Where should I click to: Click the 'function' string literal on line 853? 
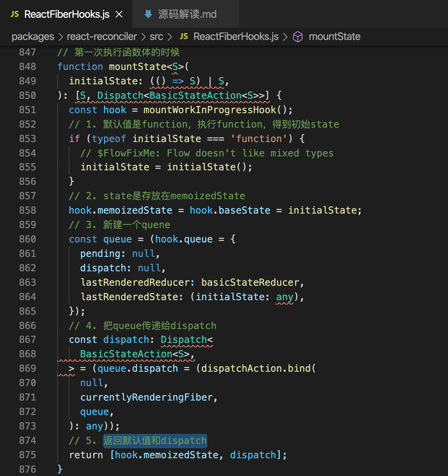coord(259,139)
